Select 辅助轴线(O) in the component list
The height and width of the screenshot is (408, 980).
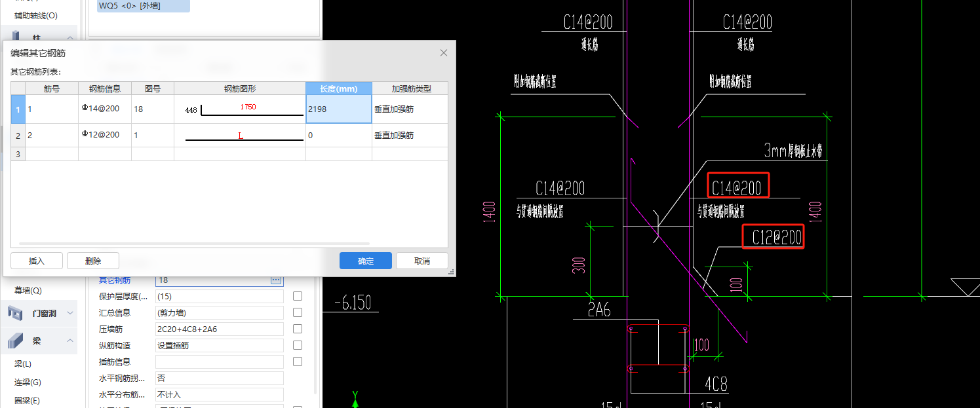[36, 15]
